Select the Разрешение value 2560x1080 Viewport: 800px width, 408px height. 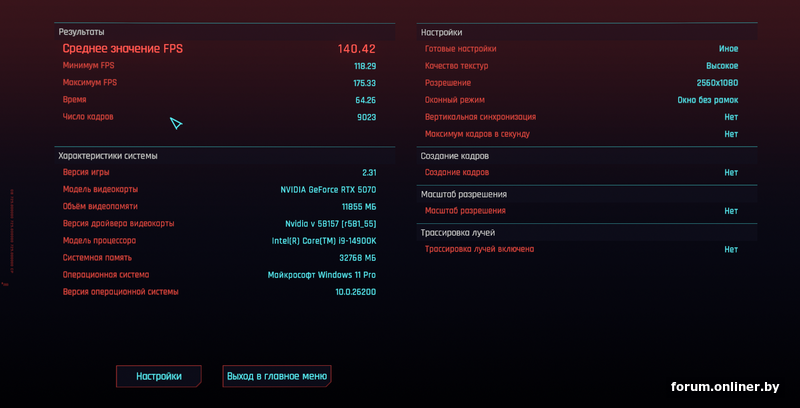(717, 83)
